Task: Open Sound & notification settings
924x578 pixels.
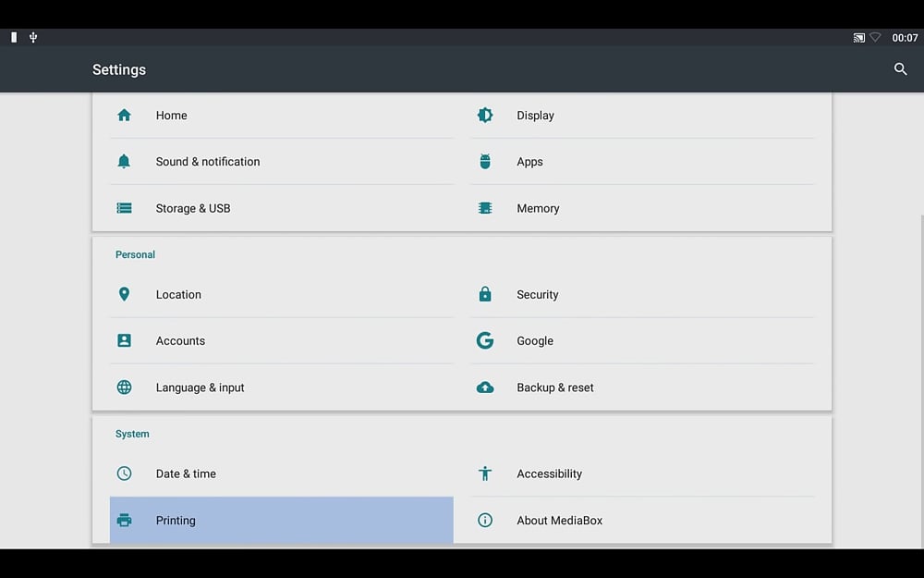Action: tap(282, 161)
